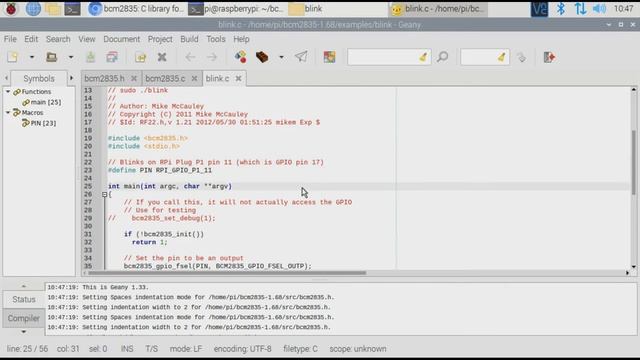The image size is (640, 360).
Task: Open the Edit menu
Action: (x=31, y=39)
